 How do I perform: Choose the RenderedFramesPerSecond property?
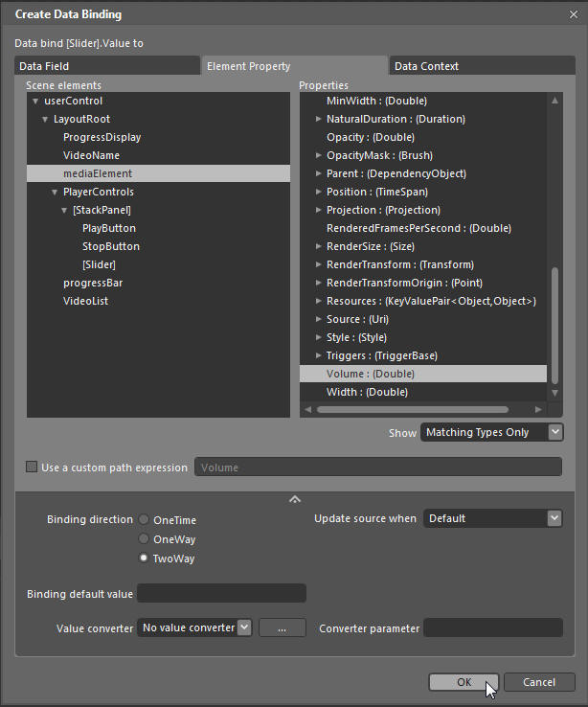(419, 228)
